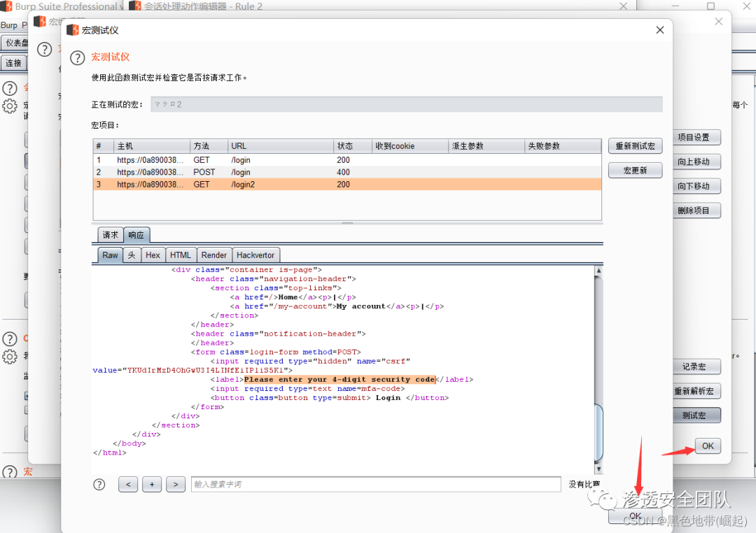The width and height of the screenshot is (756, 533).
Task: Switch to 响应 tab
Action: tap(136, 235)
